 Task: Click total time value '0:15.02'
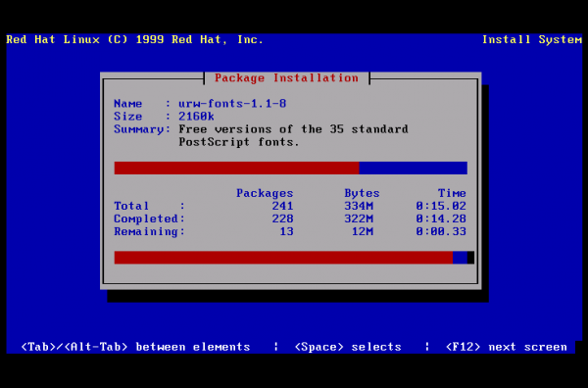[x=441, y=206]
